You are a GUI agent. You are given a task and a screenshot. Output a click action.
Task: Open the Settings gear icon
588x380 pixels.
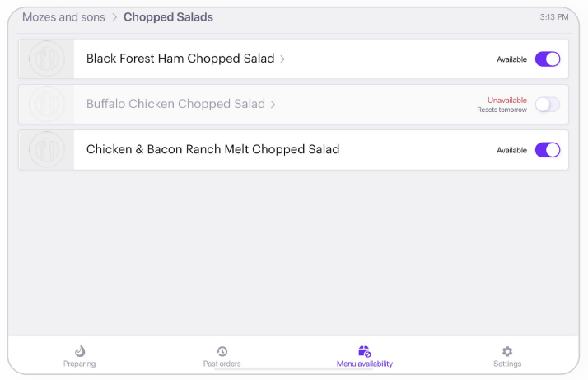(507, 351)
